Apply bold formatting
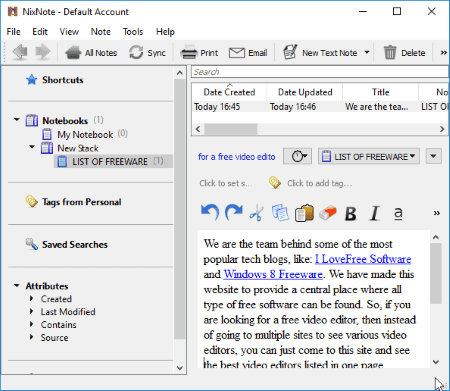 point(351,213)
